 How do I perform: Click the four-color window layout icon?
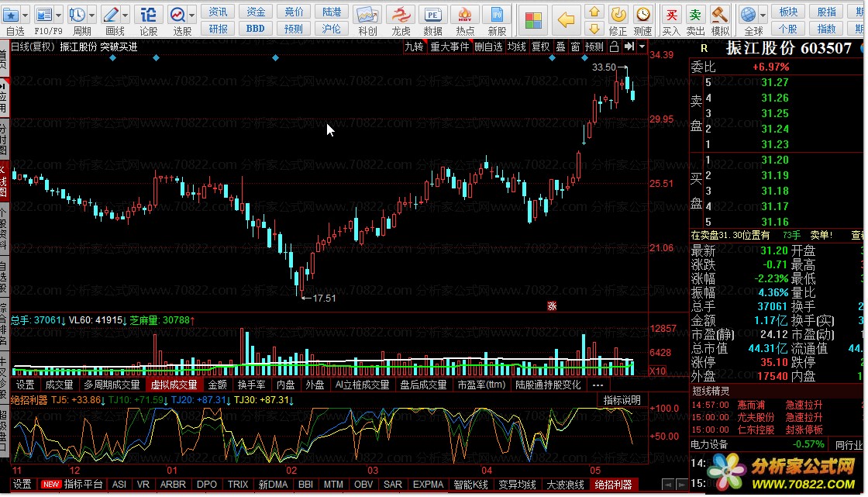[x=533, y=21]
